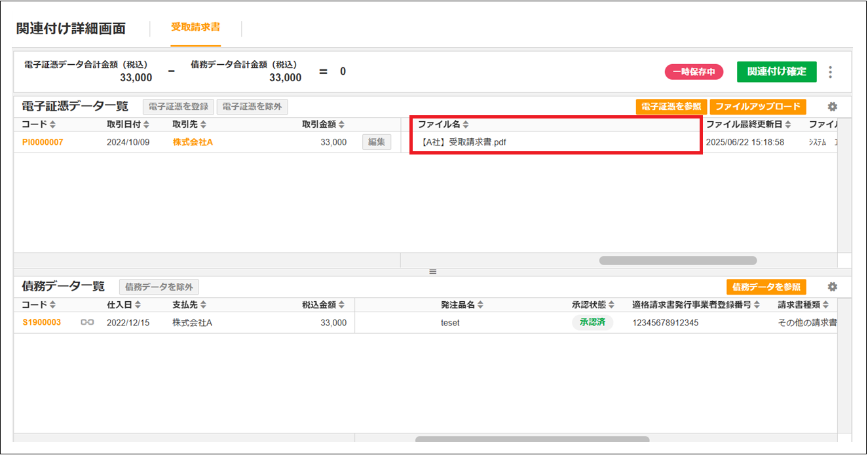This screenshot has width=868, height=455.
Task: Click the horizontal scrollbar in 電子証憑 list
Action: tap(677, 261)
